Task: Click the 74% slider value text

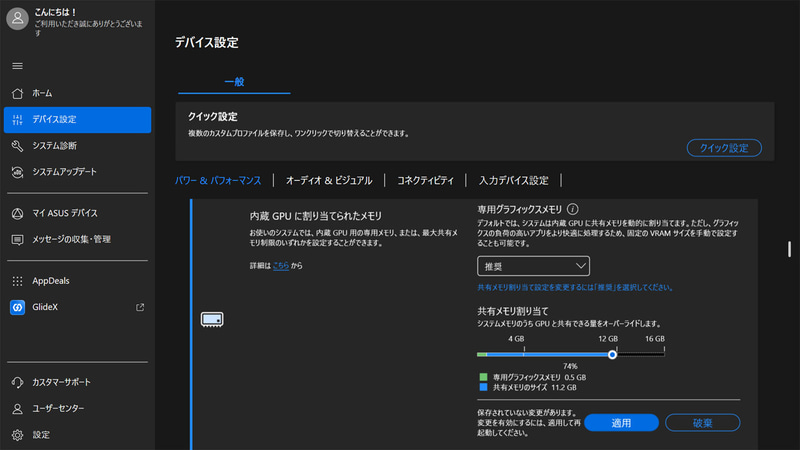Action: [x=570, y=366]
